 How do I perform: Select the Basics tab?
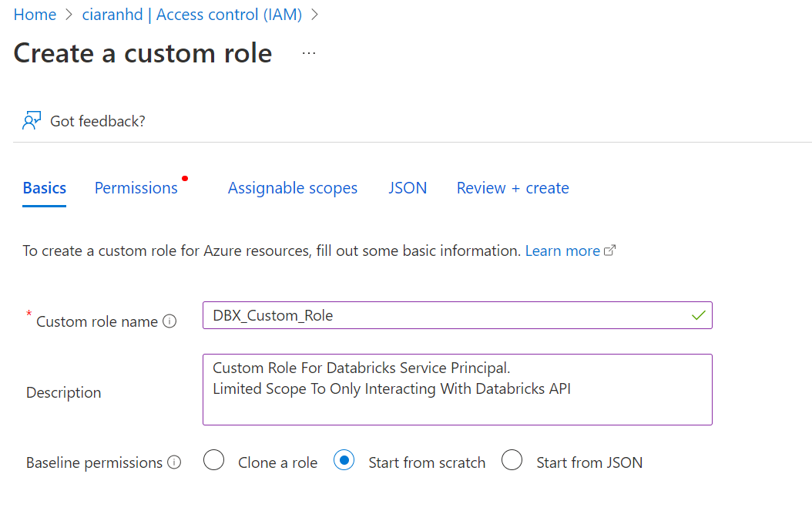pyautogui.click(x=45, y=188)
